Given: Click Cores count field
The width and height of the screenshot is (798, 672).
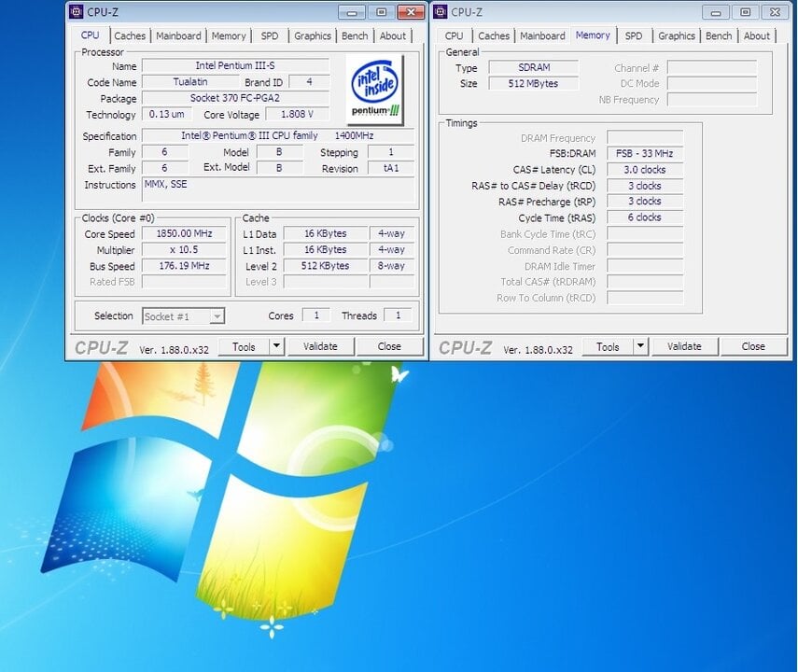Looking at the screenshot, I should coord(316,315).
